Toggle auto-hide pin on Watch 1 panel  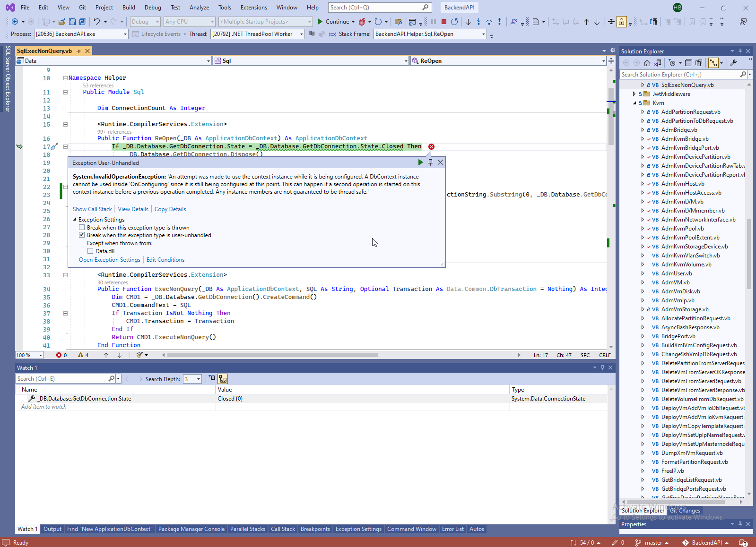(602, 368)
